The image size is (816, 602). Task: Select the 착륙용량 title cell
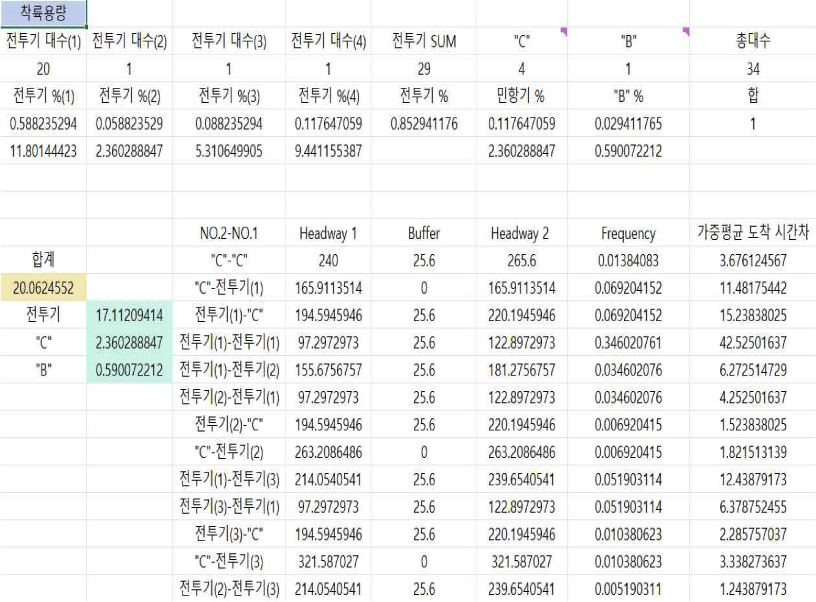tap(43, 13)
